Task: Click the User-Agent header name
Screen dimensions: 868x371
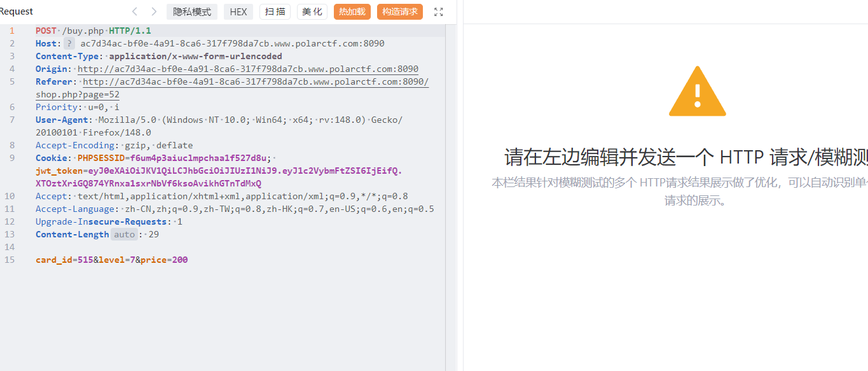Action: coord(62,120)
